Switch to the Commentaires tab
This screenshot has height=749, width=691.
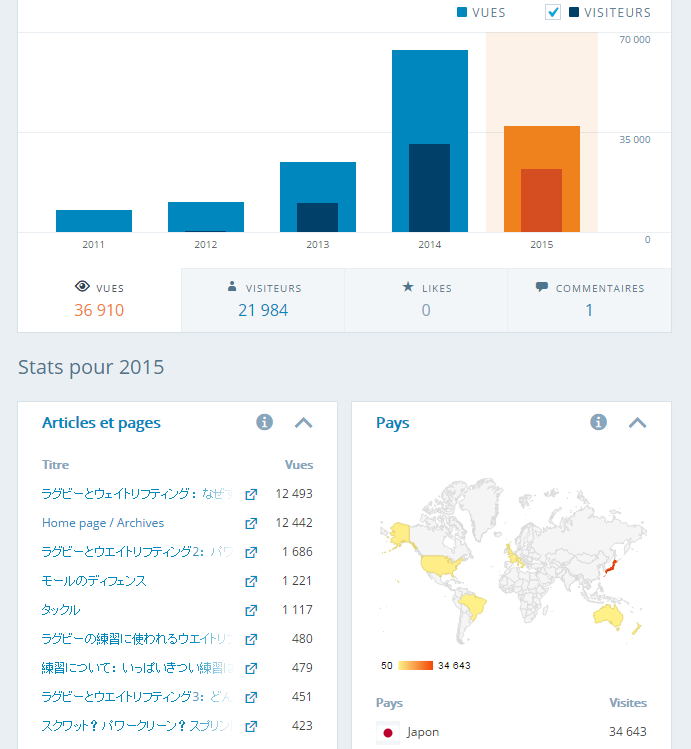click(589, 299)
